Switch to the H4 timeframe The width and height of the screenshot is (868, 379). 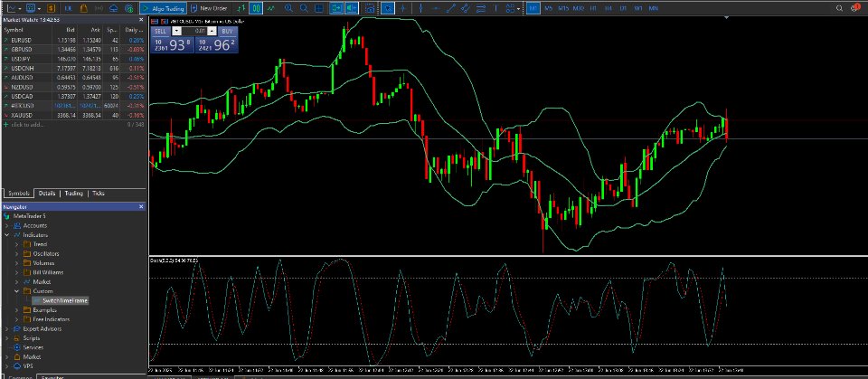click(x=609, y=8)
